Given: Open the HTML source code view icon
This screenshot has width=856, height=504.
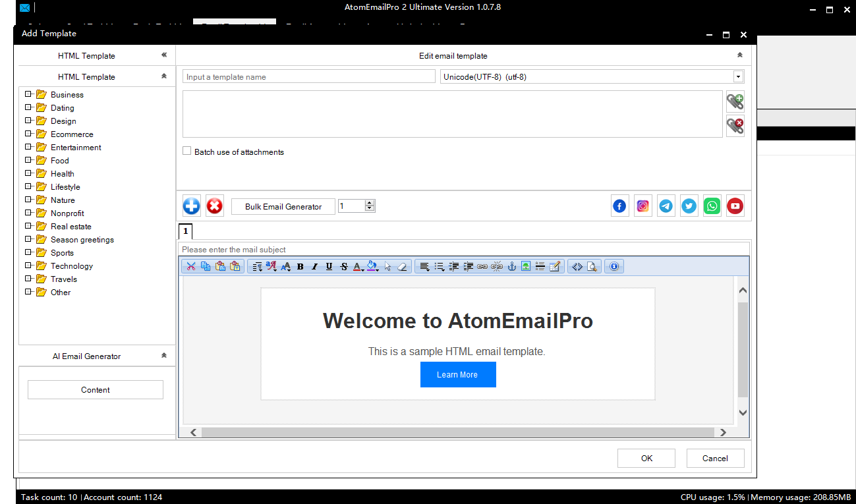Looking at the screenshot, I should pos(577,266).
